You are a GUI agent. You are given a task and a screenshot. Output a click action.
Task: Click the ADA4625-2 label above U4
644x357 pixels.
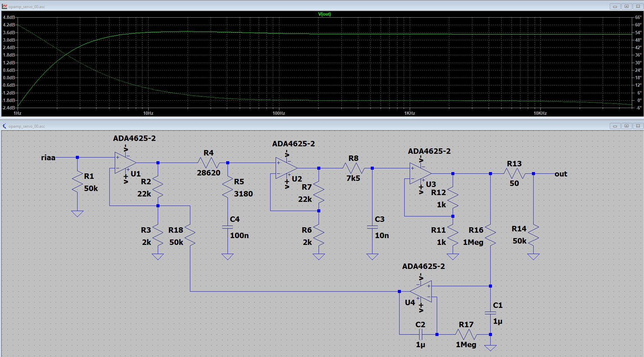pyautogui.click(x=424, y=266)
